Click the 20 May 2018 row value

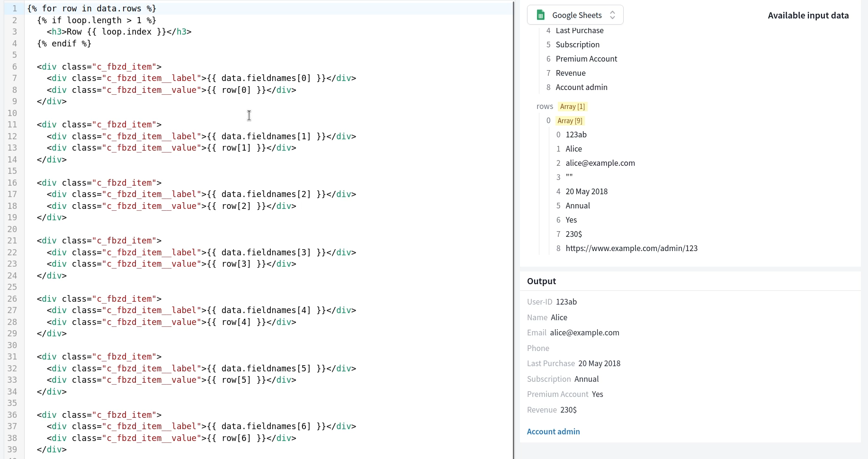(587, 191)
